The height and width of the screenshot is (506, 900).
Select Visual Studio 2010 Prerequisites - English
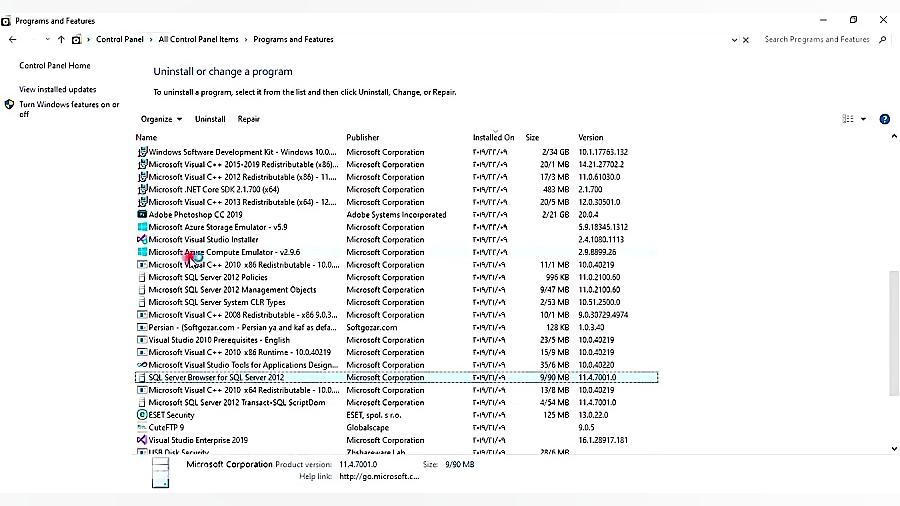pos(396,340)
